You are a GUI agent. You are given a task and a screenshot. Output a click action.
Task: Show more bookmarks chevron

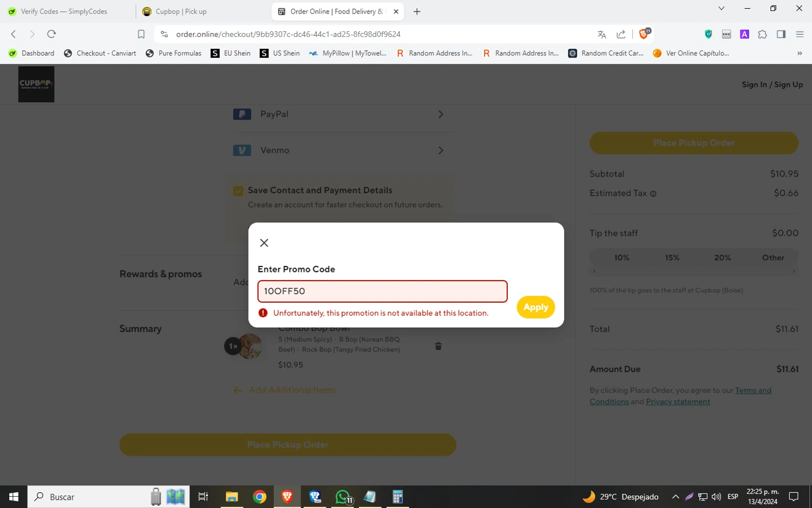click(x=800, y=53)
